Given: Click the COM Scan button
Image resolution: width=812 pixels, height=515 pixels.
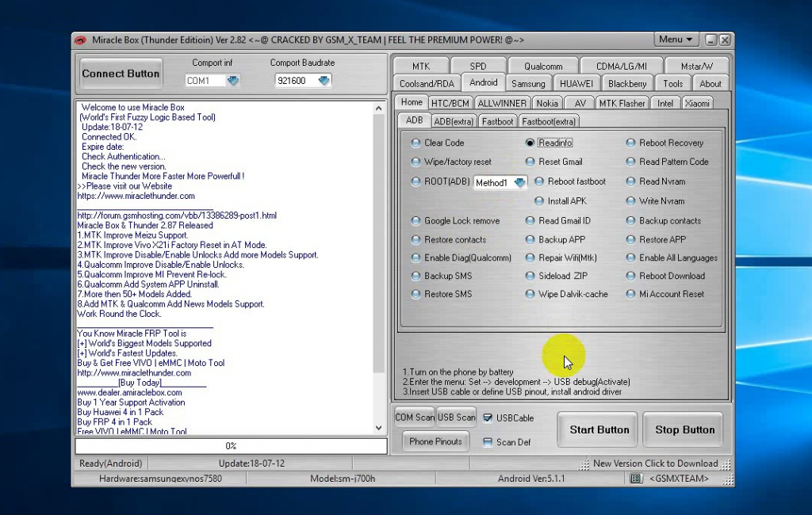Looking at the screenshot, I should 414,418.
